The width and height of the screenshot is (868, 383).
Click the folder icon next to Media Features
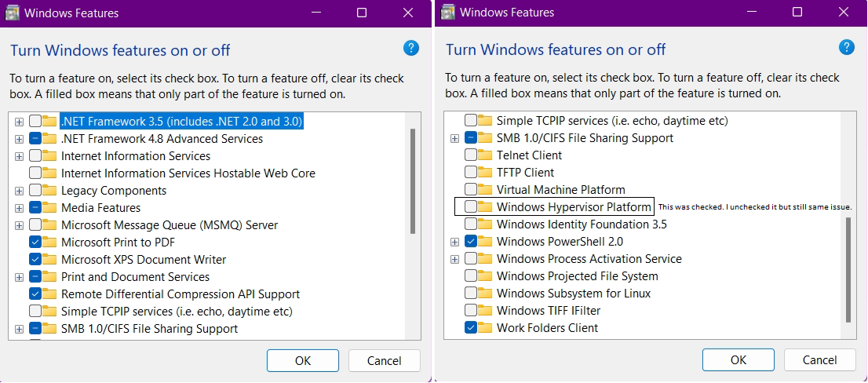(49, 207)
